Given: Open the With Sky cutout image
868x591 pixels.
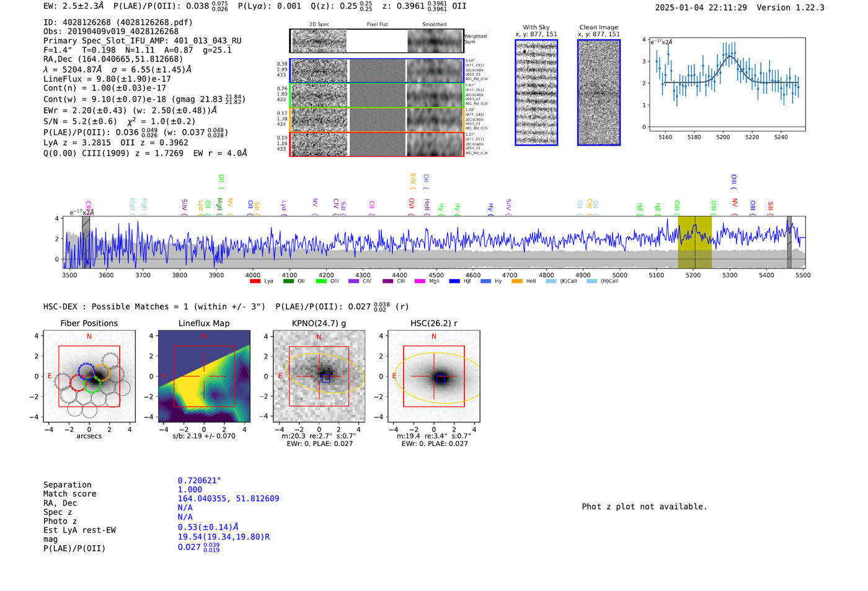Looking at the screenshot, I should point(536,92).
